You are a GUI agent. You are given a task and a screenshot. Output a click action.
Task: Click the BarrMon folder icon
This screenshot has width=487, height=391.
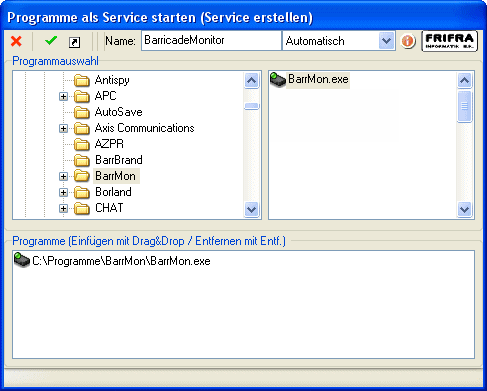point(82,176)
